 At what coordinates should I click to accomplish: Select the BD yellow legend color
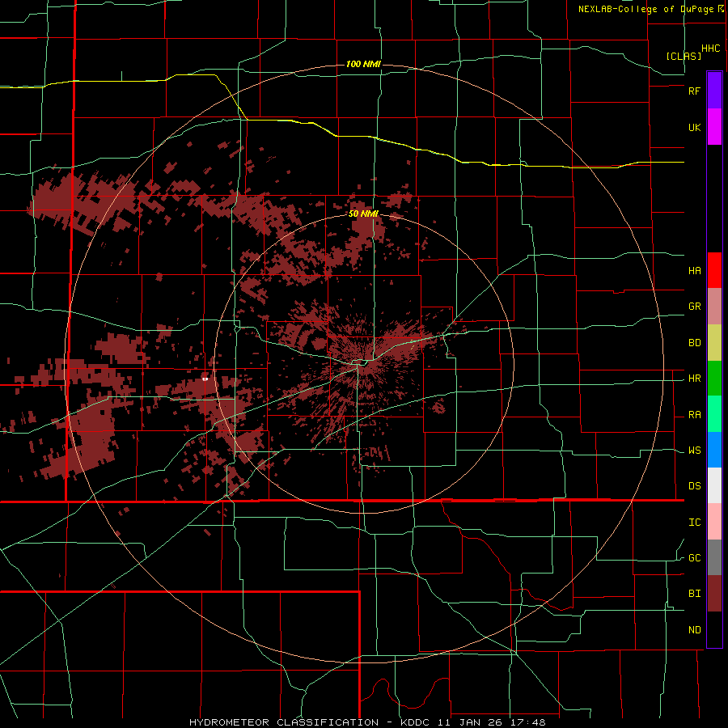click(x=714, y=343)
